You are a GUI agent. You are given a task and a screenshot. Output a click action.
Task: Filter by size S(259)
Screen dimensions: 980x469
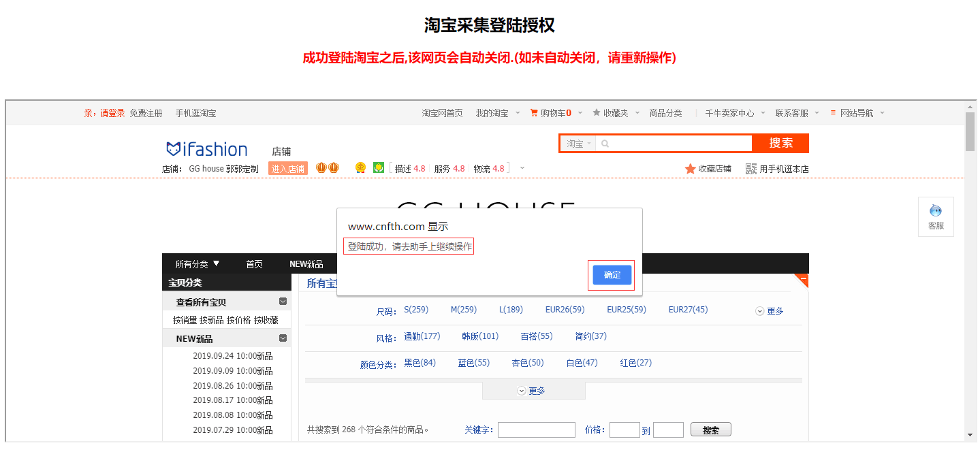point(416,310)
